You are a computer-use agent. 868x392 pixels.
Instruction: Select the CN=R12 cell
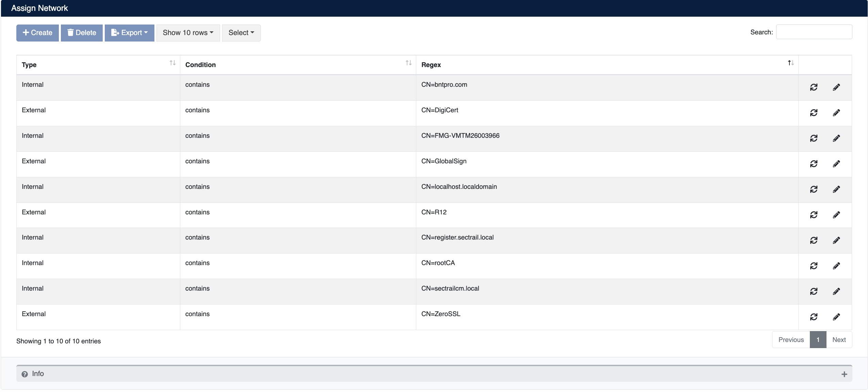pos(607,215)
